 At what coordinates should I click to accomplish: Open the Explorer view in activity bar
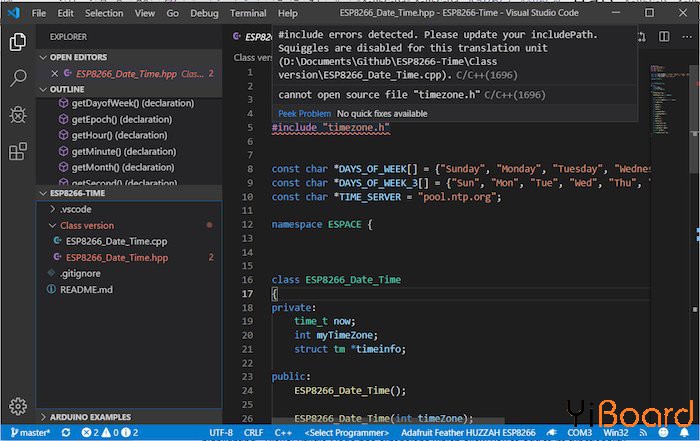(x=17, y=42)
